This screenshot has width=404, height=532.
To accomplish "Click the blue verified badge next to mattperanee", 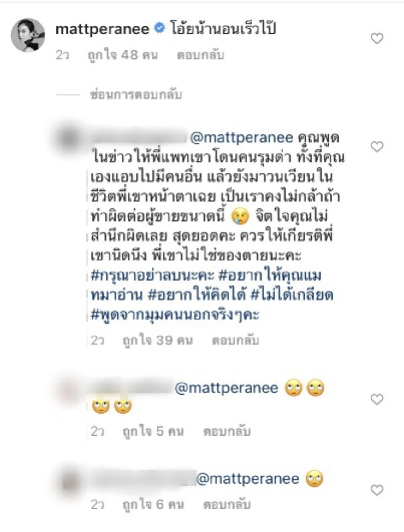I will coord(159,29).
